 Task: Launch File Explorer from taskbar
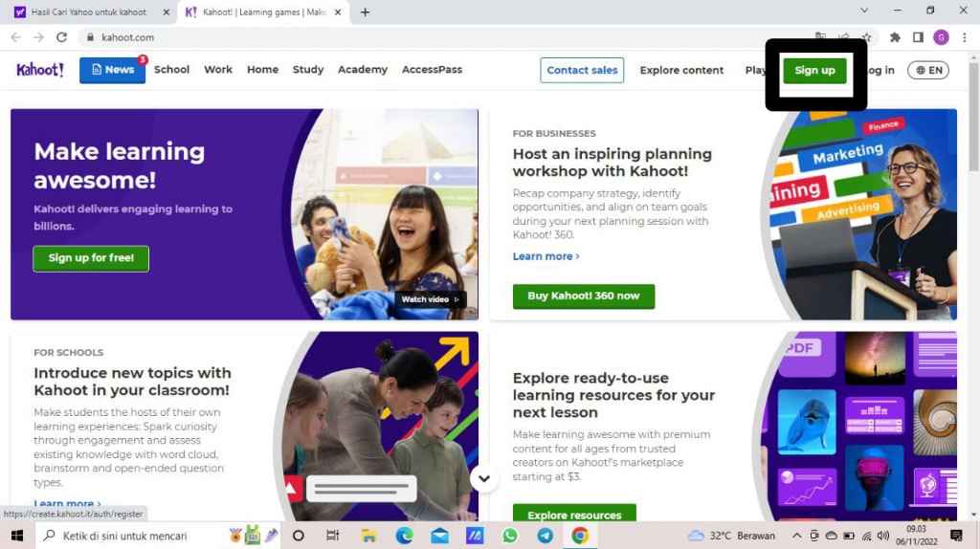coord(368,536)
